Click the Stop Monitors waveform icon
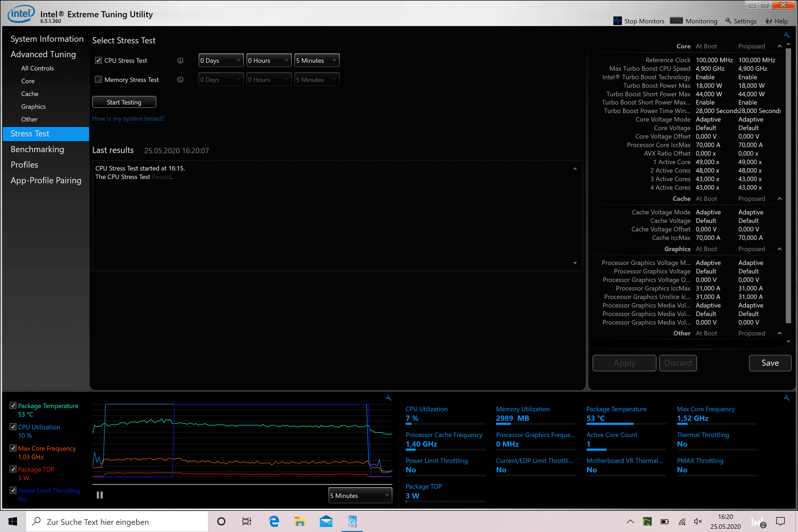This screenshot has width=798, height=532. click(617, 21)
